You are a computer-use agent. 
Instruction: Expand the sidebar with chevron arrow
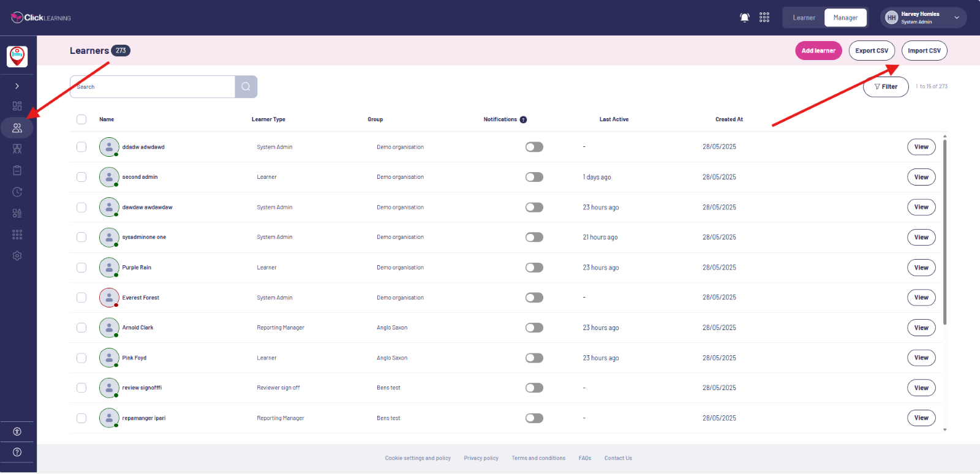pos(17,86)
